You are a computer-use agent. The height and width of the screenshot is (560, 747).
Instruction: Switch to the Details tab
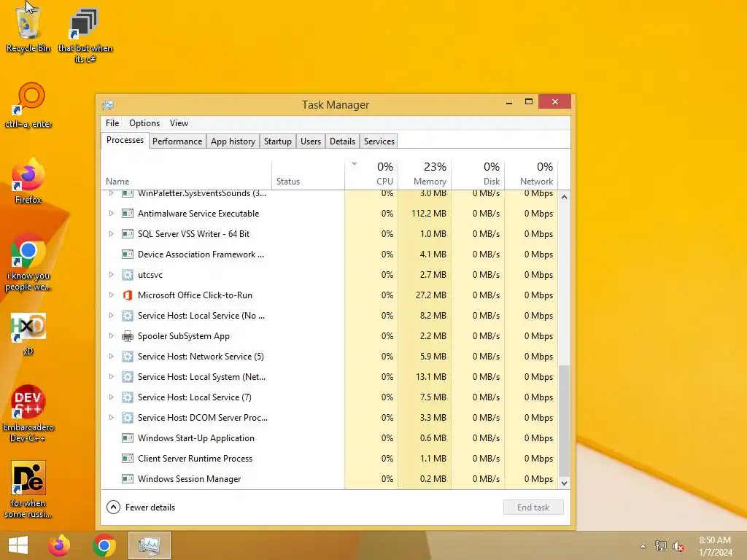pos(343,141)
